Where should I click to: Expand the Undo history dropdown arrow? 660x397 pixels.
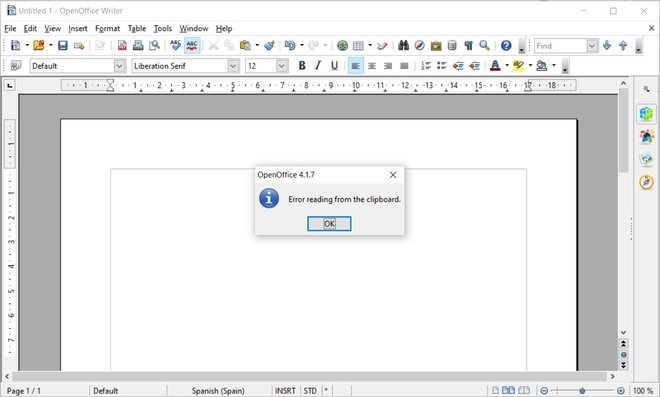coord(302,45)
